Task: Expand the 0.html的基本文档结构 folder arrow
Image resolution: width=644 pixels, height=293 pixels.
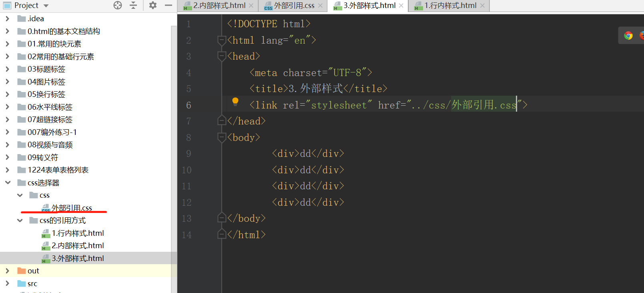Action: [x=8, y=31]
